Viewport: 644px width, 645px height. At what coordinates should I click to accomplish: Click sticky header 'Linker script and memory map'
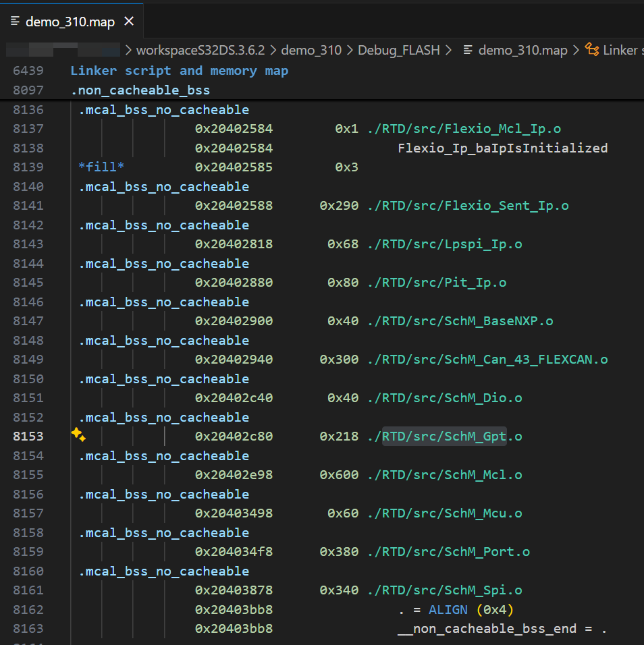point(180,71)
